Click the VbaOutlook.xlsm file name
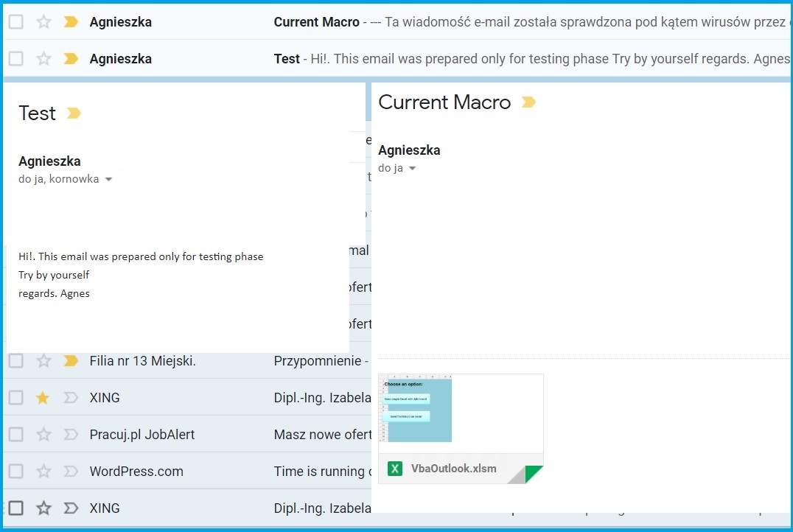The height and width of the screenshot is (532, 793). pos(453,469)
